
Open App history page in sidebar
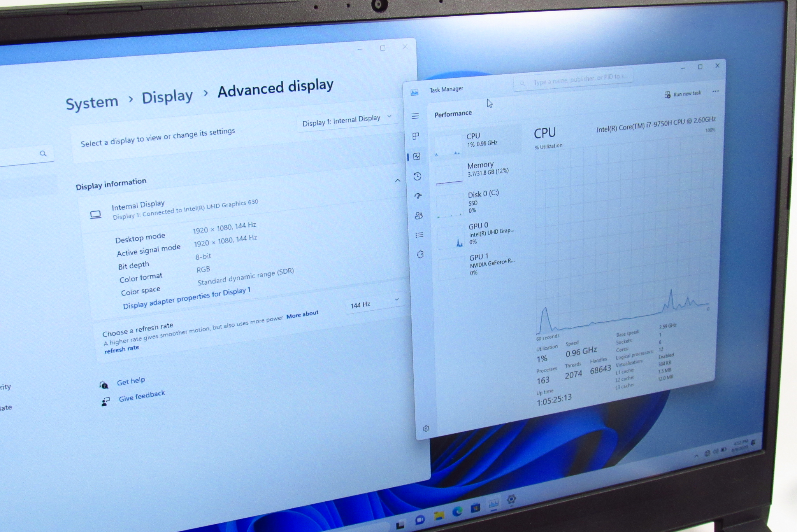click(x=417, y=176)
